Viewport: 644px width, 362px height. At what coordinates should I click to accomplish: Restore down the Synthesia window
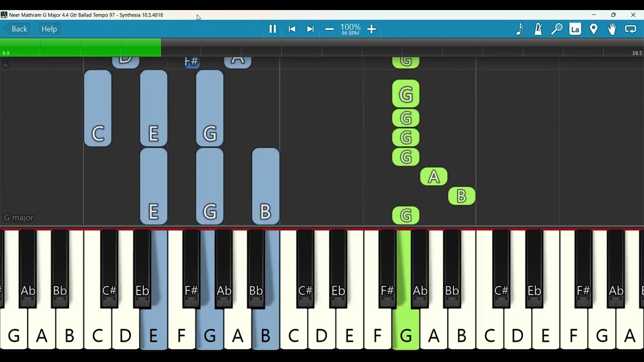tap(613, 15)
